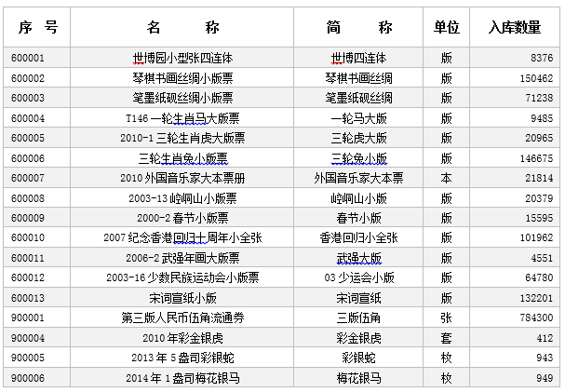The height and width of the screenshot is (392, 565).
Task: Select serial number 600002
Action: 28,78
